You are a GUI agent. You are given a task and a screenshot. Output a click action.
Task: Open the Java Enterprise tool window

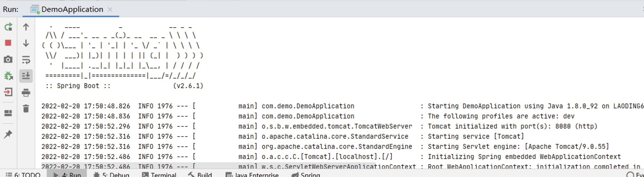[x=254, y=175]
